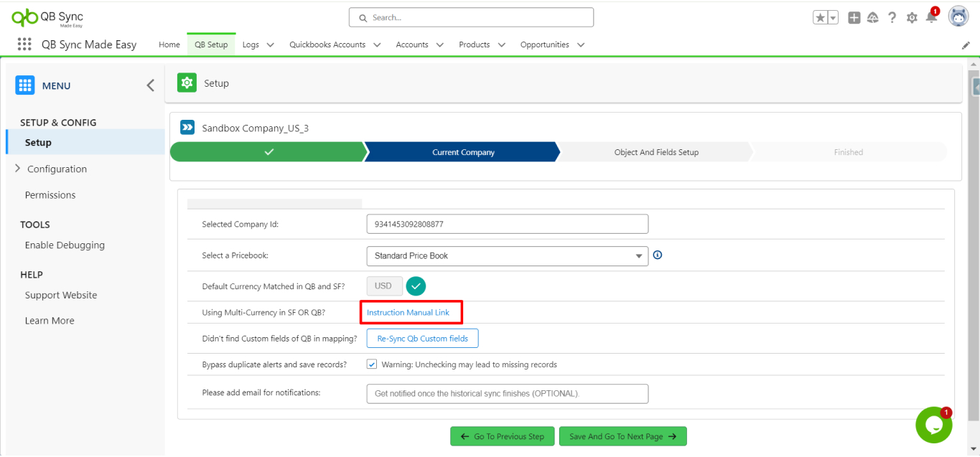980x457 pixels.
Task: Expand Quickbooks Accounts dropdown chevron
Action: (377, 44)
